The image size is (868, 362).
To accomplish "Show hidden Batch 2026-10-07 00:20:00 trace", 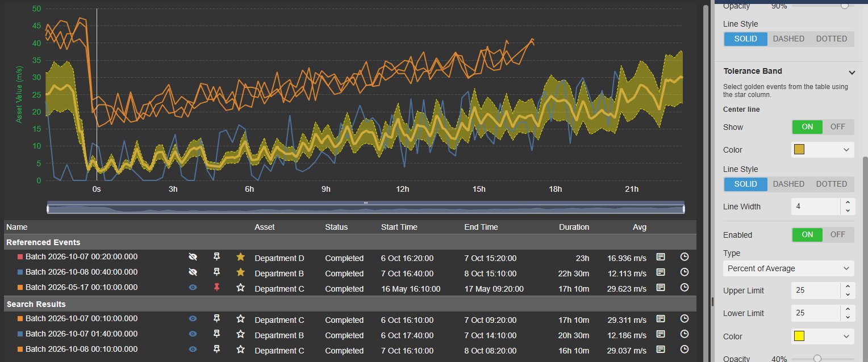I will tap(193, 257).
